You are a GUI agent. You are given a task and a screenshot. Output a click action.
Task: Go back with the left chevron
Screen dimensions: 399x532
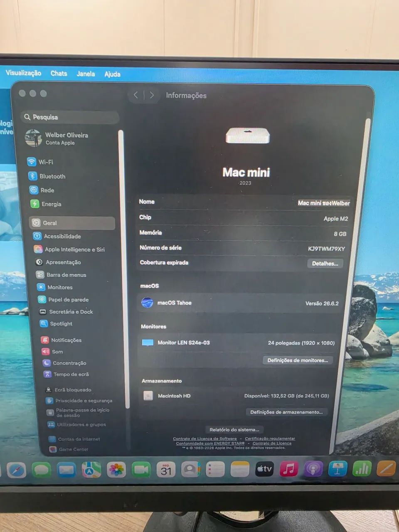tap(135, 95)
